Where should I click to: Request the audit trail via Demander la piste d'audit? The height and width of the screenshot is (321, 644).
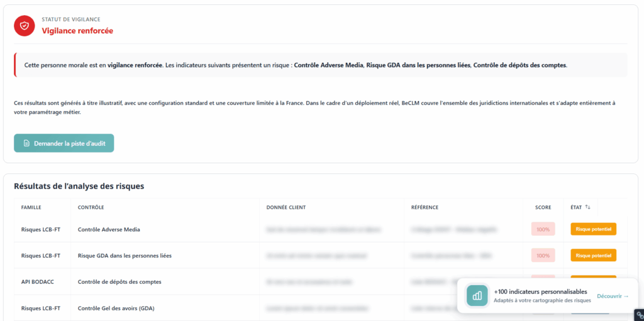click(x=64, y=143)
